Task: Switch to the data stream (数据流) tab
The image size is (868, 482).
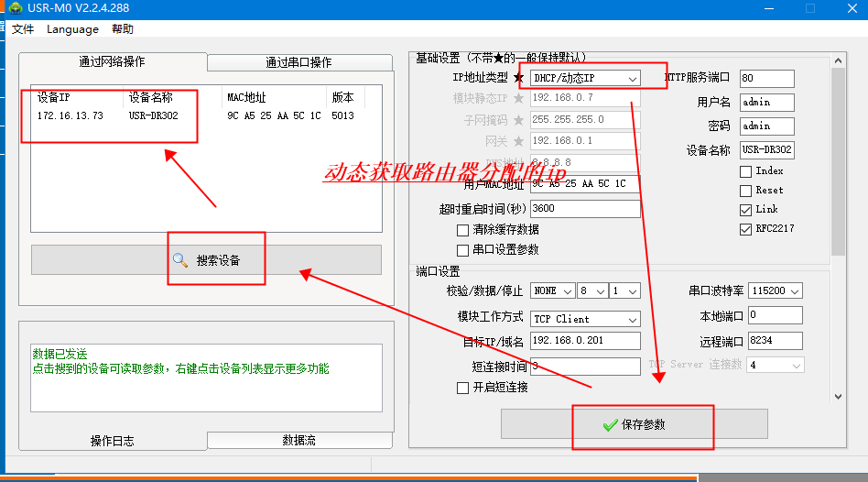Action: [298, 441]
